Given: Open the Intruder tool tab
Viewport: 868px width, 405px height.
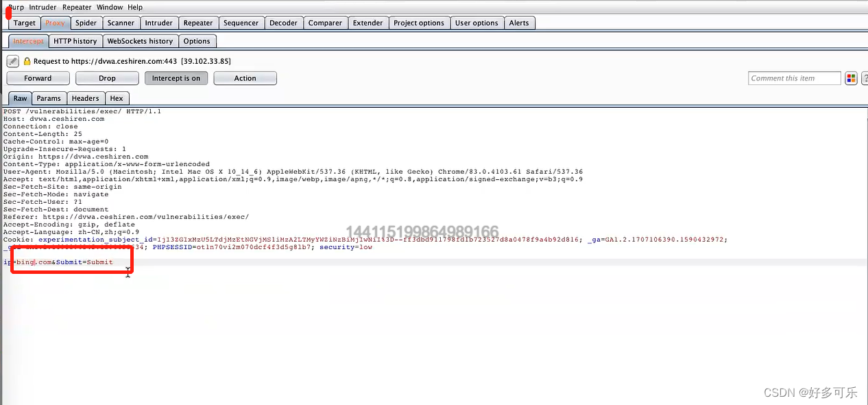Looking at the screenshot, I should tap(159, 23).
